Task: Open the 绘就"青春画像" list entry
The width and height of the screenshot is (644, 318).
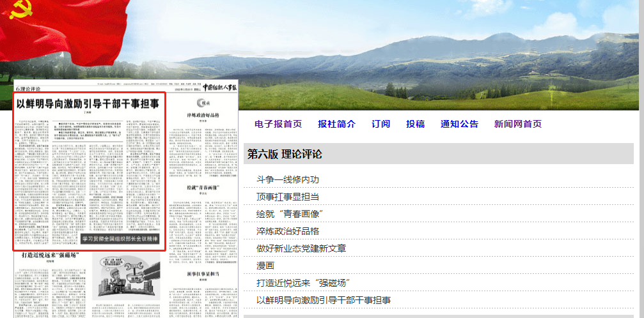Action: [x=290, y=214]
